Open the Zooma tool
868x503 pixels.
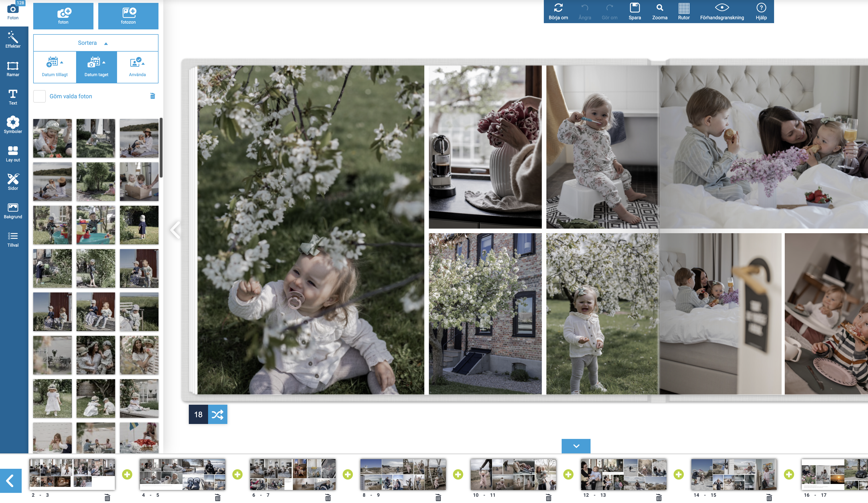(x=660, y=12)
